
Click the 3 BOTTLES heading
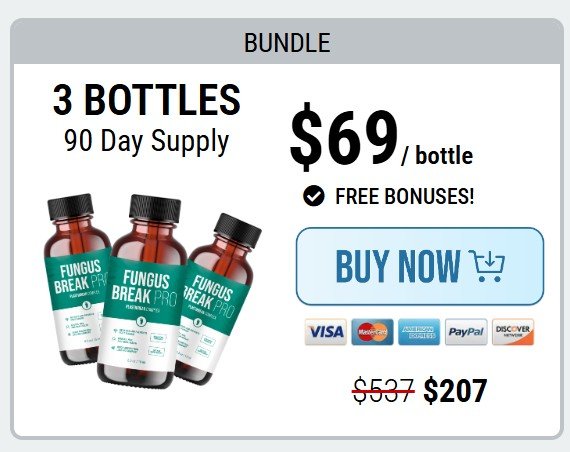[x=146, y=100]
